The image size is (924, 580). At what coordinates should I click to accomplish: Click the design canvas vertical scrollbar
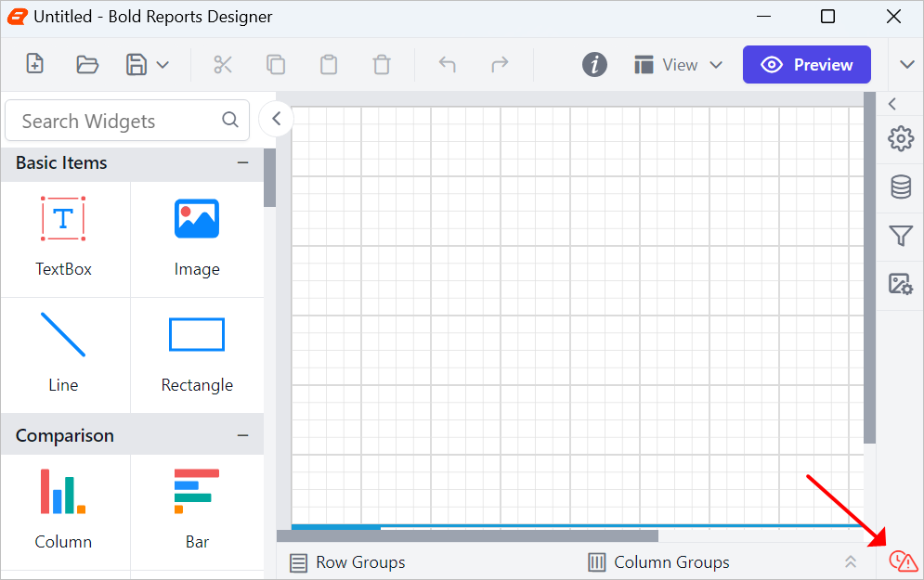point(870,268)
